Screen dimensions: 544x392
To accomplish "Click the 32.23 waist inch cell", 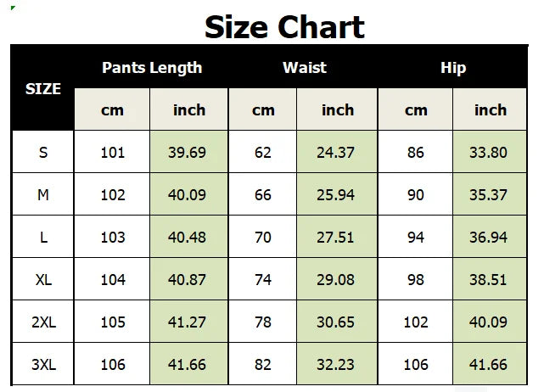I will click(x=336, y=365).
